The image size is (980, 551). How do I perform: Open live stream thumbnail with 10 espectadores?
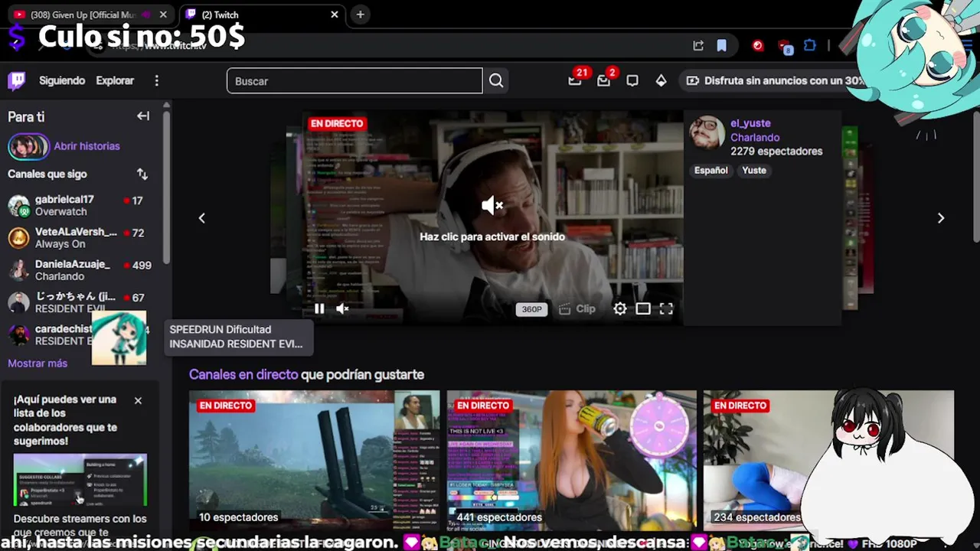(315, 460)
